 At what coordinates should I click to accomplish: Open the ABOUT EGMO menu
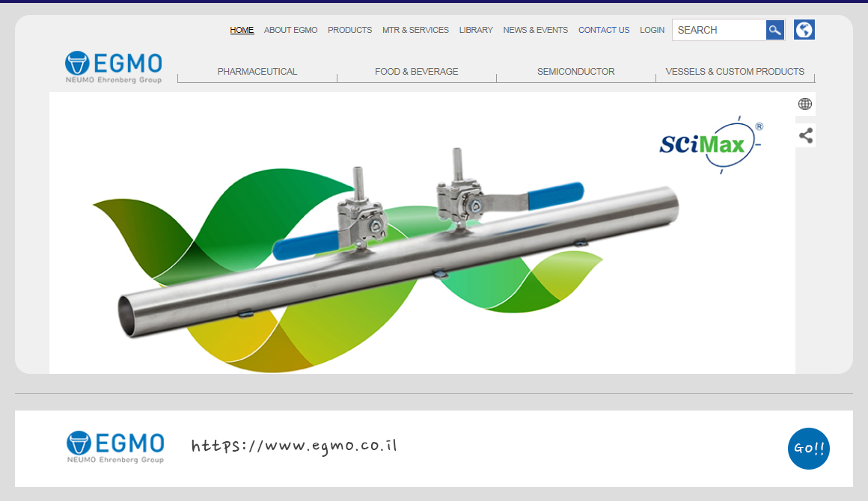point(290,30)
